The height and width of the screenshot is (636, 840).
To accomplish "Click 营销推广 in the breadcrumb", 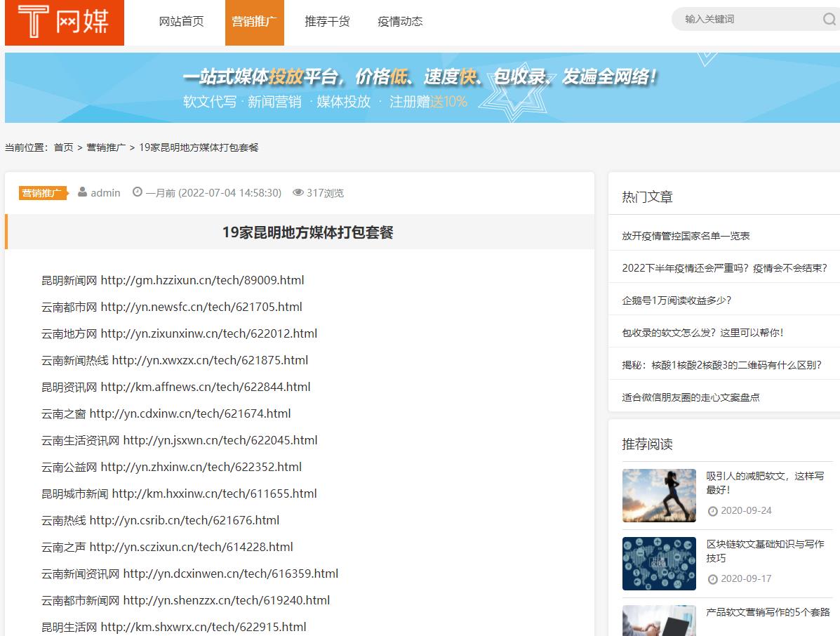I will click(106, 147).
